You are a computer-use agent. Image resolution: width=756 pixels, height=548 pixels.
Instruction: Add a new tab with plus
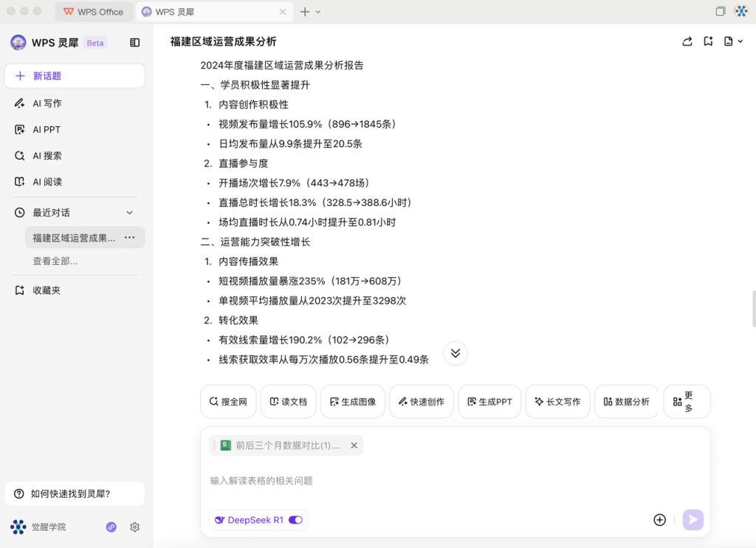[305, 12]
